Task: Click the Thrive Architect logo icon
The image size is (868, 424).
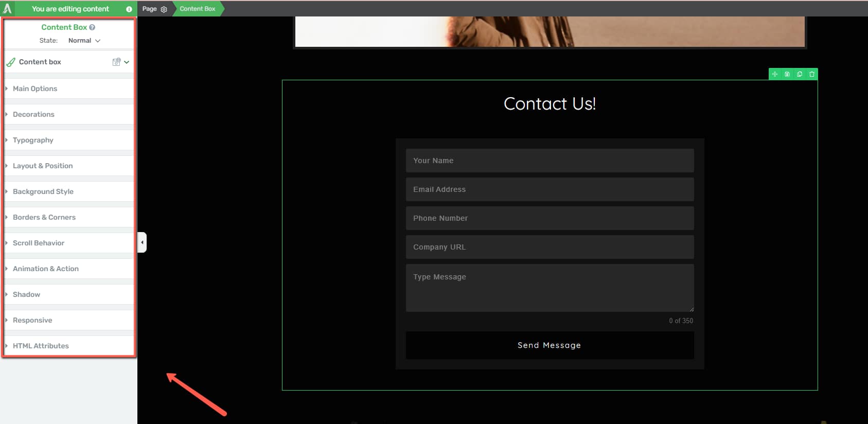Action: 7,9
